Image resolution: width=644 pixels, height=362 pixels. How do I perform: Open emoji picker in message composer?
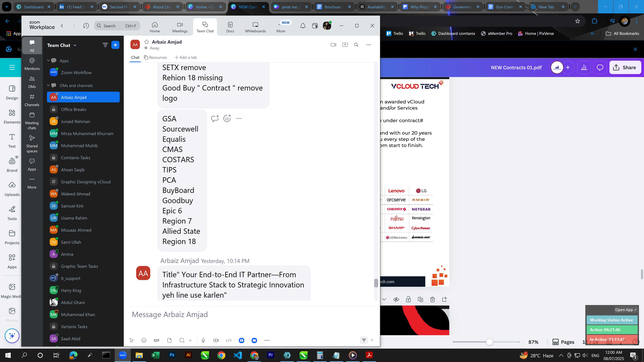144,340
